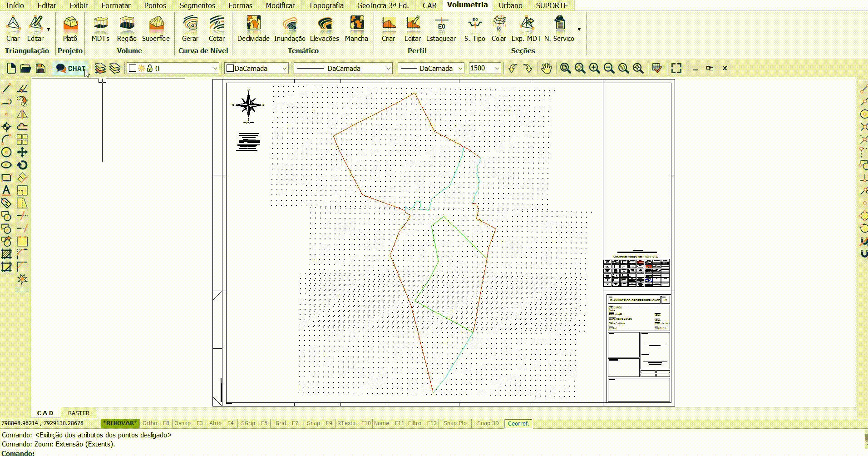The height and width of the screenshot is (456, 868).
Task: Select the Platô project tool
Action: (70, 28)
